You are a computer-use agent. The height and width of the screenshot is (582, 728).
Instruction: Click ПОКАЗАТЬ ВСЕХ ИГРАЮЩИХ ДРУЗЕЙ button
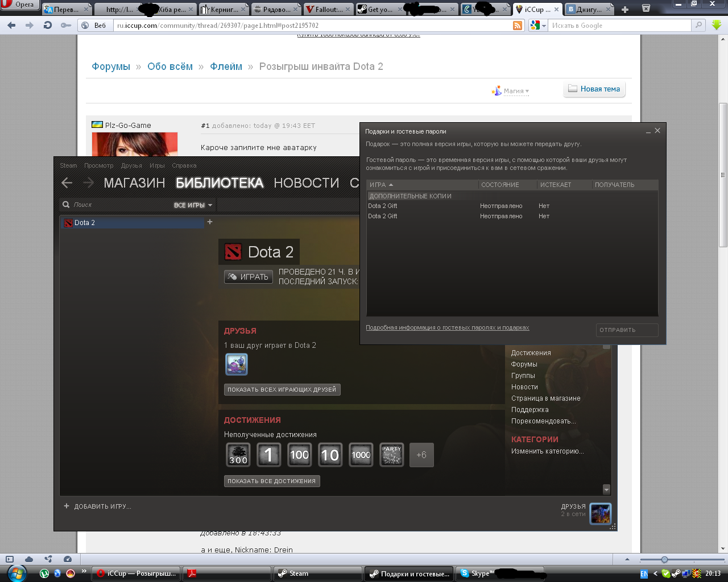(282, 390)
